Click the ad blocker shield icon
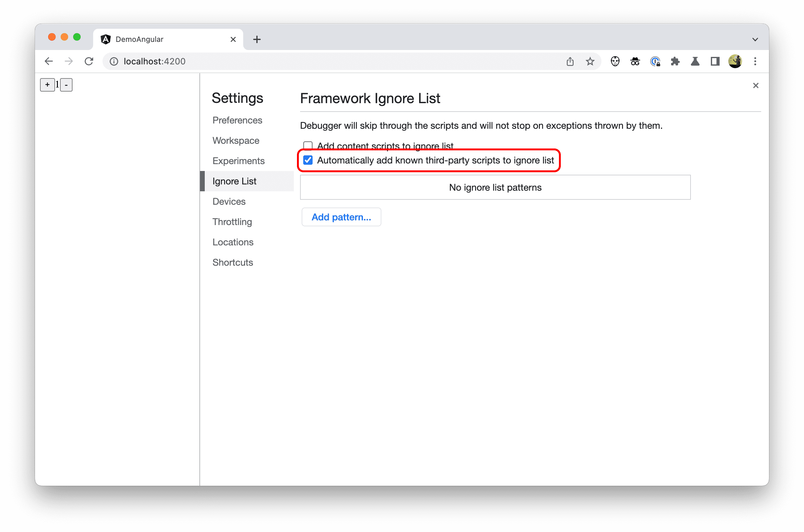This screenshot has height=532, width=804. click(x=615, y=61)
